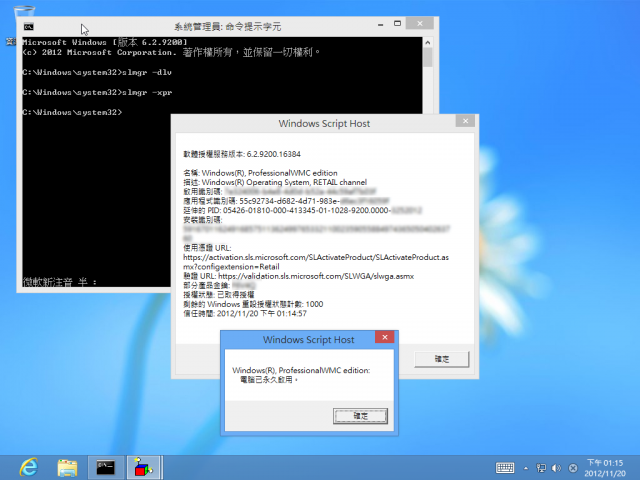Click the 微軟新注音 IME status line

coord(60,282)
